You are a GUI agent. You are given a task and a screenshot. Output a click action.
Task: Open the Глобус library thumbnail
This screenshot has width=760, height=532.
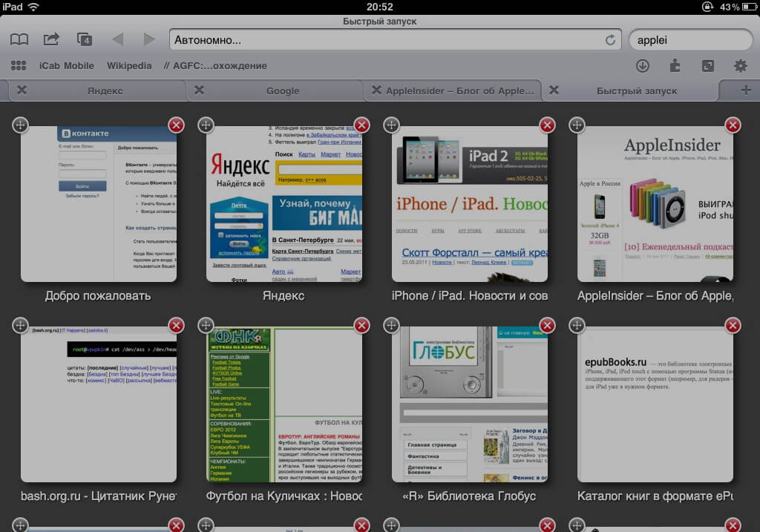(x=470, y=404)
